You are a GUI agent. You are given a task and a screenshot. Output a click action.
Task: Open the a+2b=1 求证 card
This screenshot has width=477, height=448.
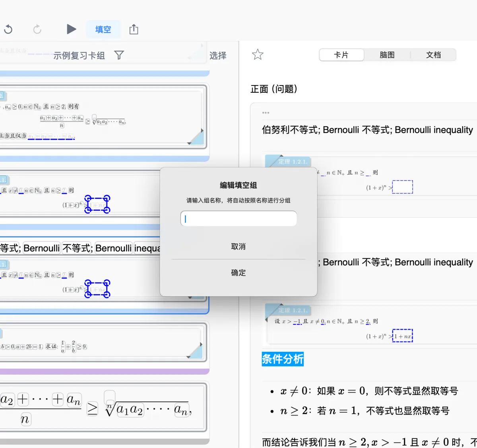coord(103,342)
